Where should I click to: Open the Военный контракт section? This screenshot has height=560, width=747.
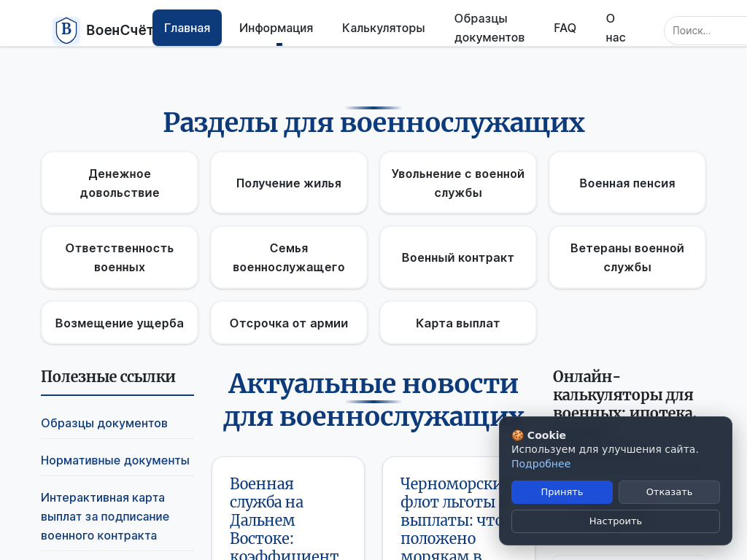coord(458,257)
